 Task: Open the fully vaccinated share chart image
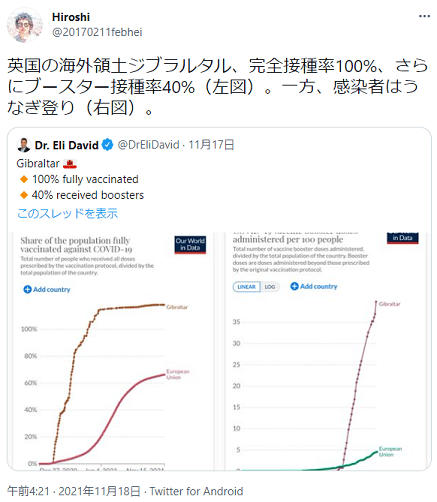point(111,351)
